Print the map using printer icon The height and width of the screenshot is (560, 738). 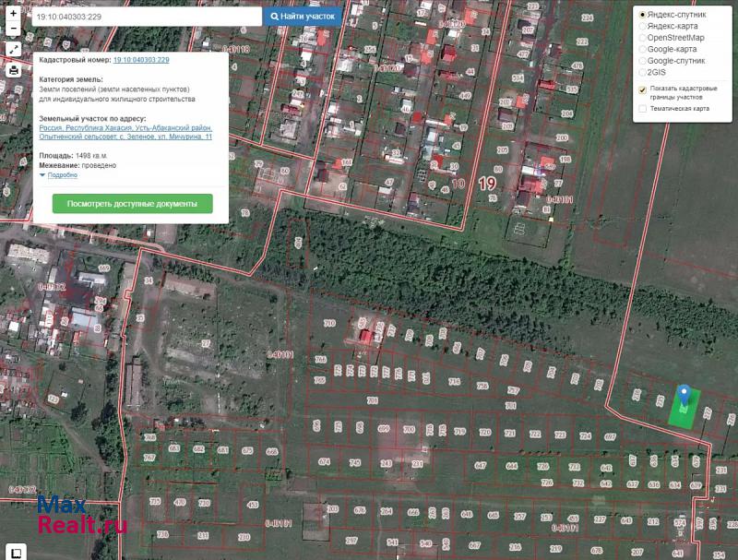point(14,70)
